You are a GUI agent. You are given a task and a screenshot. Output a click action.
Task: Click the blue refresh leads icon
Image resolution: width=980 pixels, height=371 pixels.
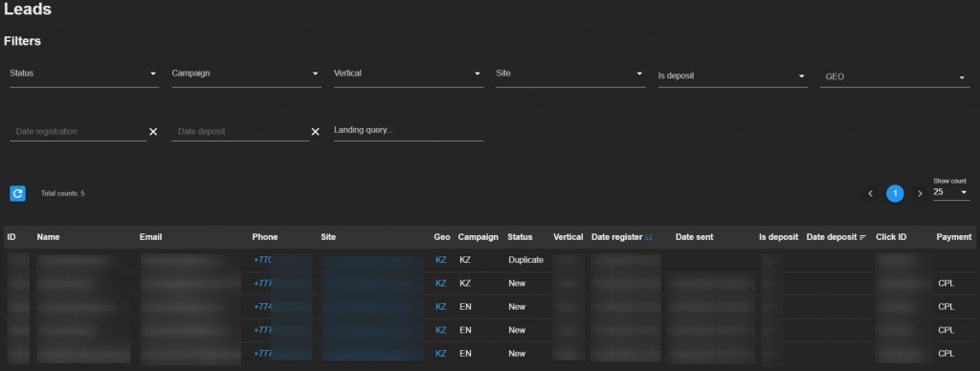(17, 193)
